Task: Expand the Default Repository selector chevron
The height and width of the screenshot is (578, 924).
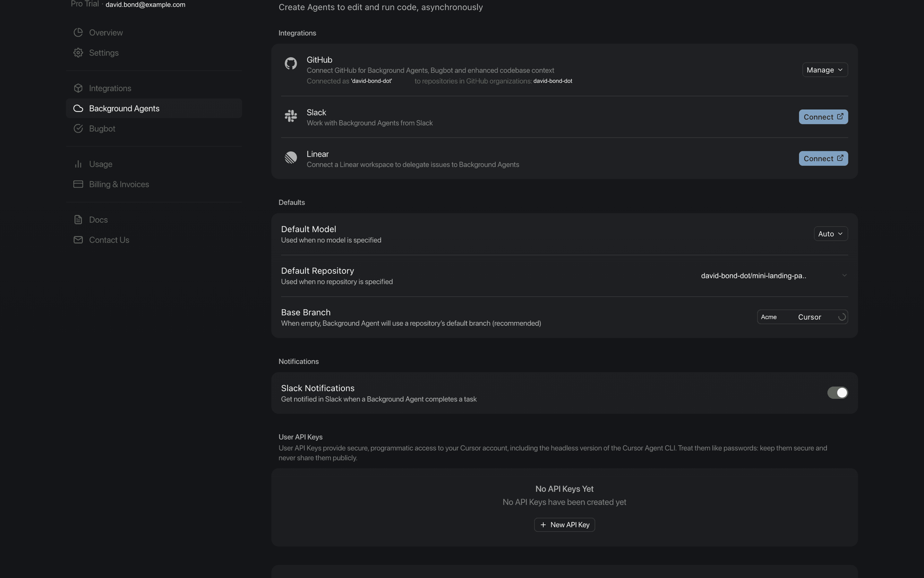Action: tap(844, 276)
